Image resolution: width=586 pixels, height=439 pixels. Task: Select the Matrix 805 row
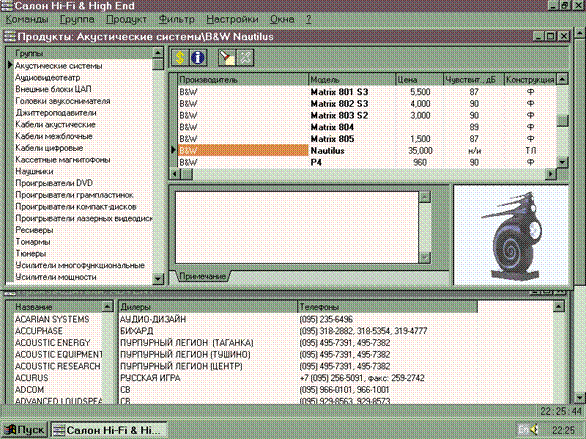367,139
